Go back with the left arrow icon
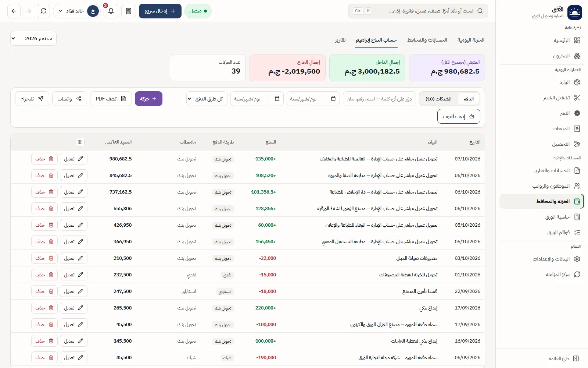 click(x=14, y=11)
